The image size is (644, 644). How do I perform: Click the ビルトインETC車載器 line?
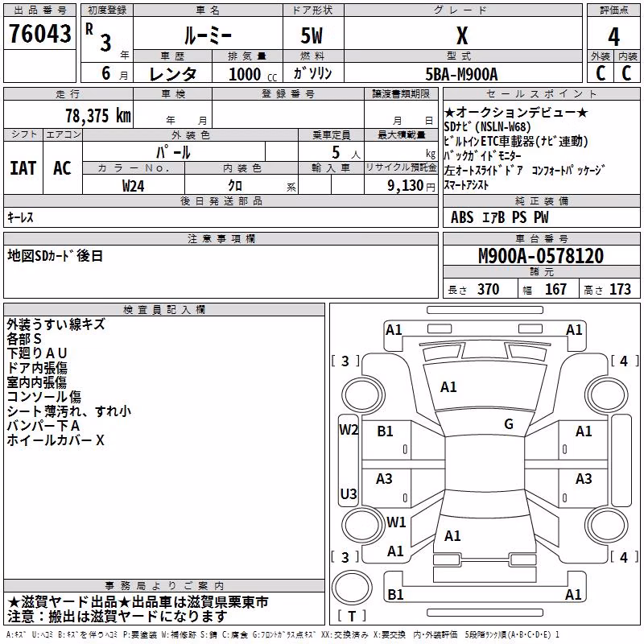(x=516, y=141)
